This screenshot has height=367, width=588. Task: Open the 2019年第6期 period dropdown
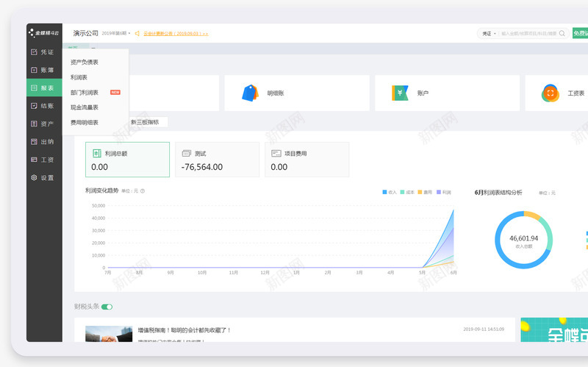click(x=116, y=33)
